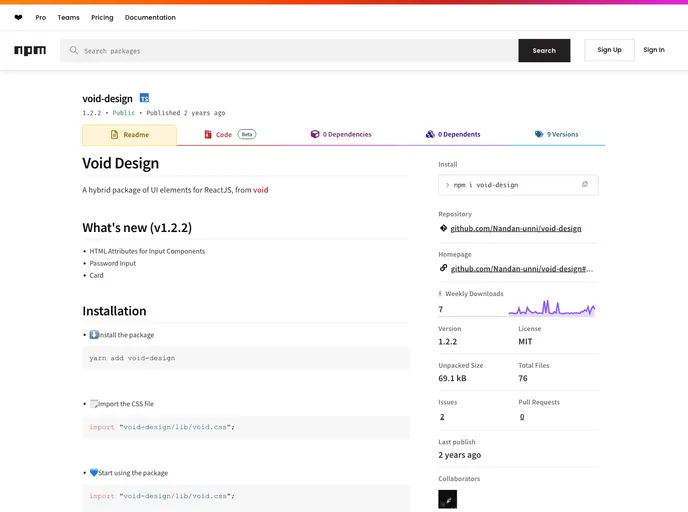Click the Total Files value 76

pyautogui.click(x=523, y=378)
